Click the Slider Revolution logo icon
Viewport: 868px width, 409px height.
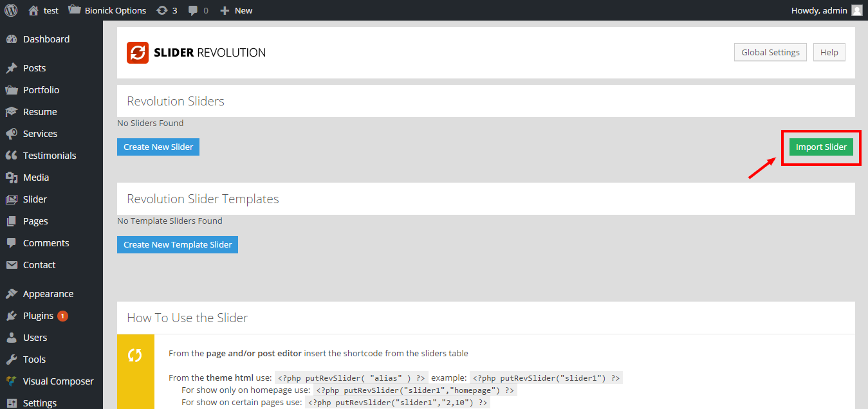click(138, 53)
